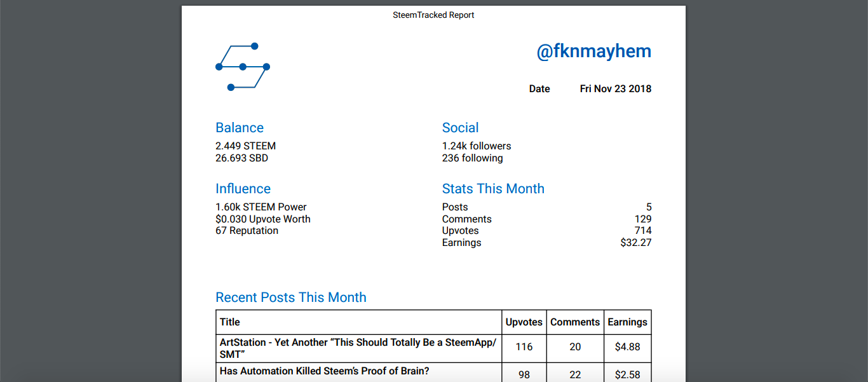This screenshot has height=382, width=868.
Task: Select the 236 following line
Action: 473,158
